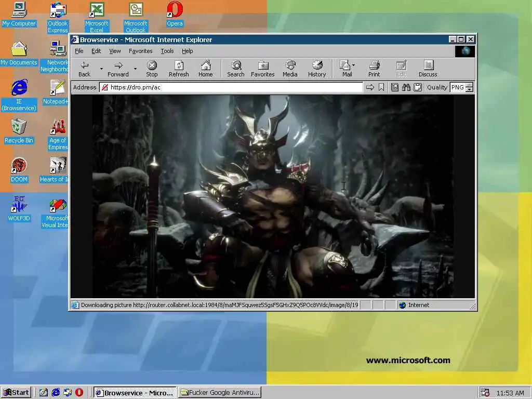The image size is (532, 399).
Task: Open the Favorites toolbar pane
Action: click(262, 69)
